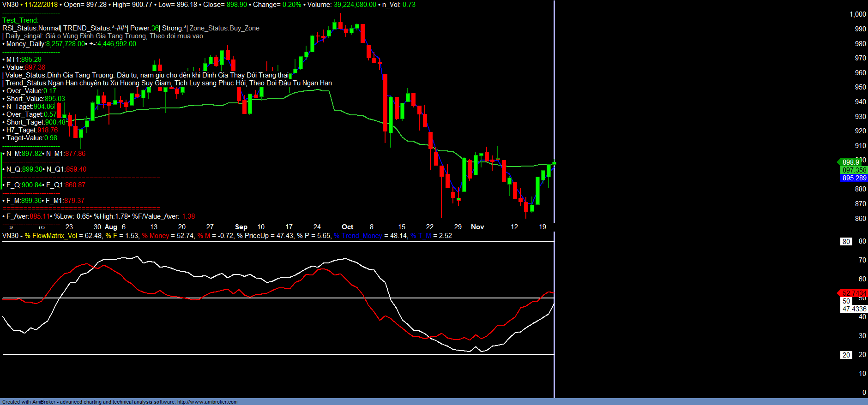
Task: Click the Zone_Status:Buy_Zone text
Action: (224, 28)
